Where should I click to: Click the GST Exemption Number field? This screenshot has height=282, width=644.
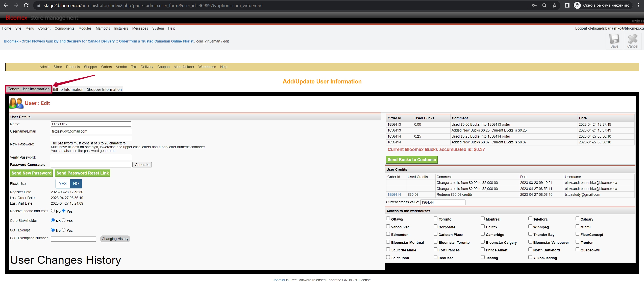(73, 239)
